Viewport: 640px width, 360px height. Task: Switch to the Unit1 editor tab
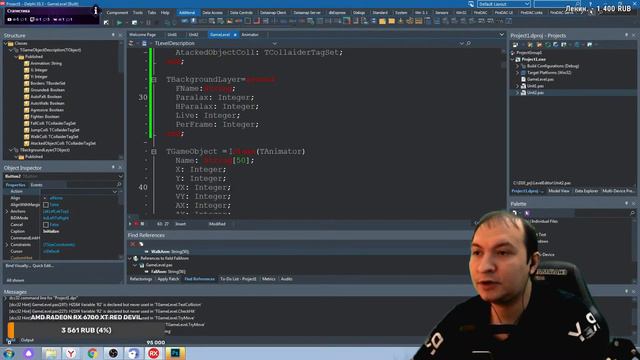coord(172,35)
